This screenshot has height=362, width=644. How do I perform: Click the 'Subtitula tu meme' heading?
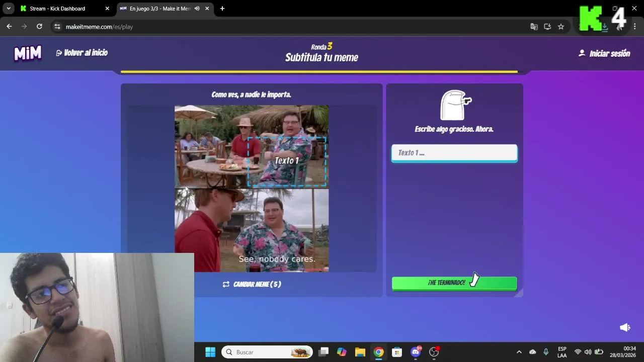321,57
